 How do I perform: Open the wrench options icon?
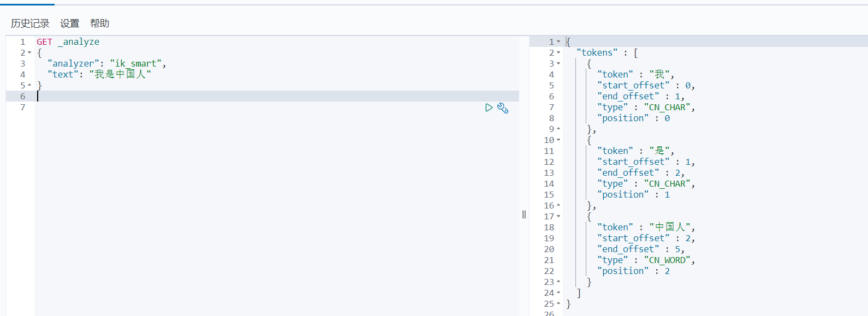coord(503,108)
